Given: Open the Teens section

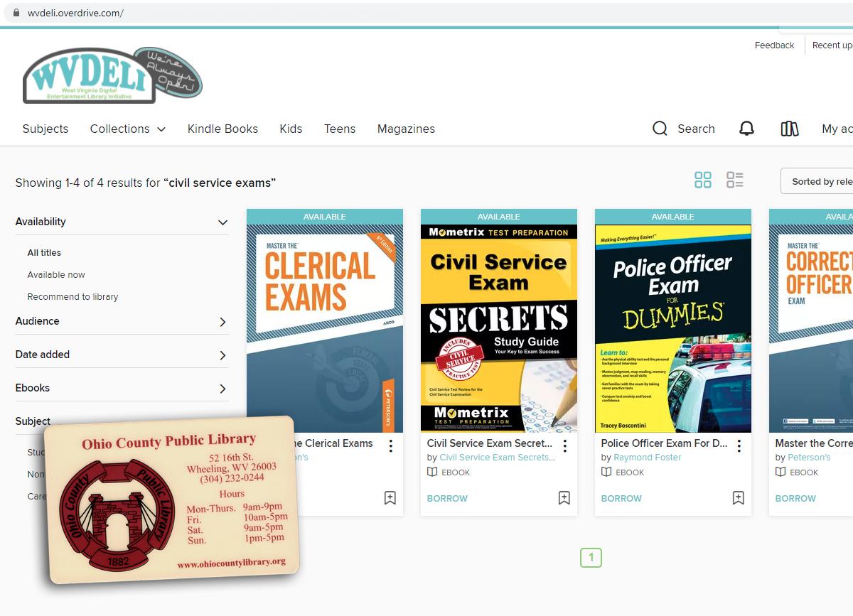Looking at the screenshot, I should [x=340, y=129].
